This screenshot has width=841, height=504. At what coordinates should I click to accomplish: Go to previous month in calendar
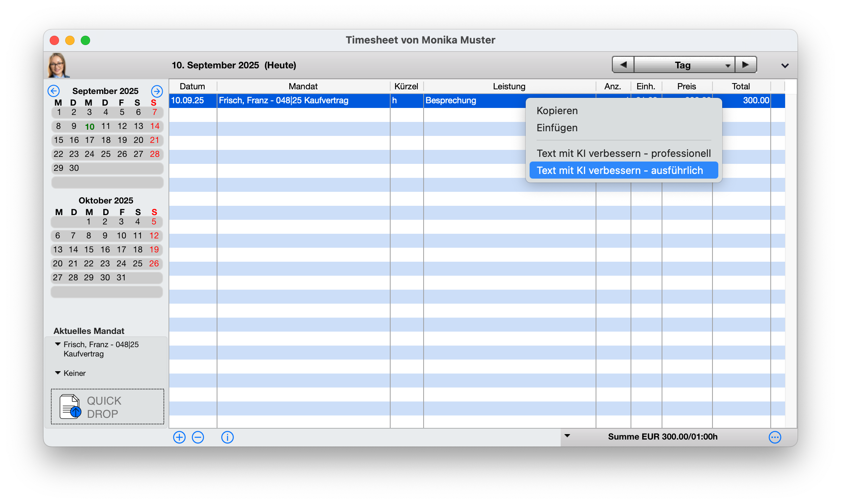(54, 91)
